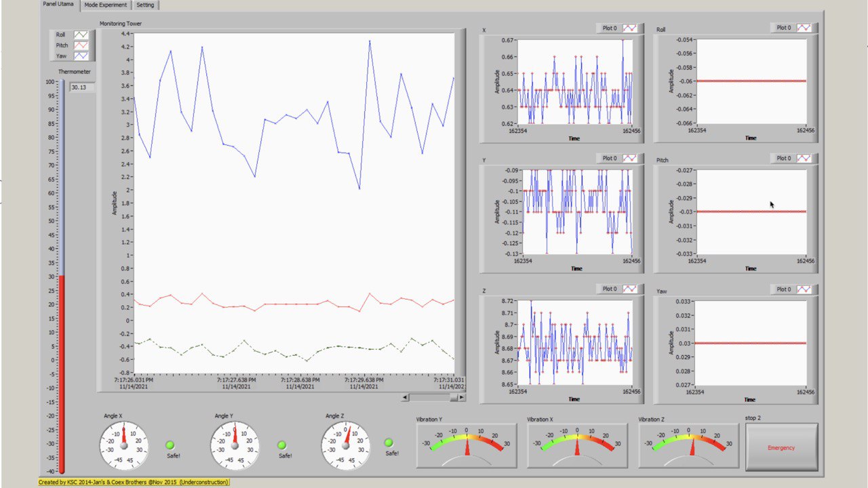Switch to the Panel Utama tab

click(58, 5)
